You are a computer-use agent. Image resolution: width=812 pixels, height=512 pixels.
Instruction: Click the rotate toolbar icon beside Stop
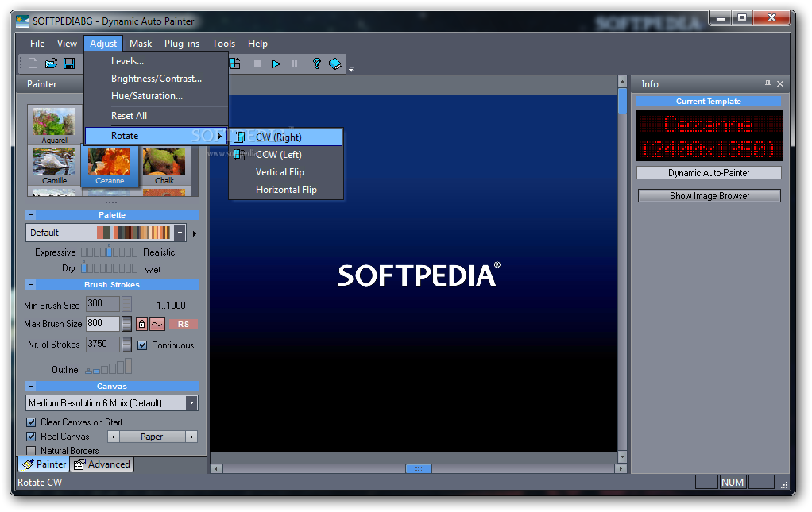[234, 64]
